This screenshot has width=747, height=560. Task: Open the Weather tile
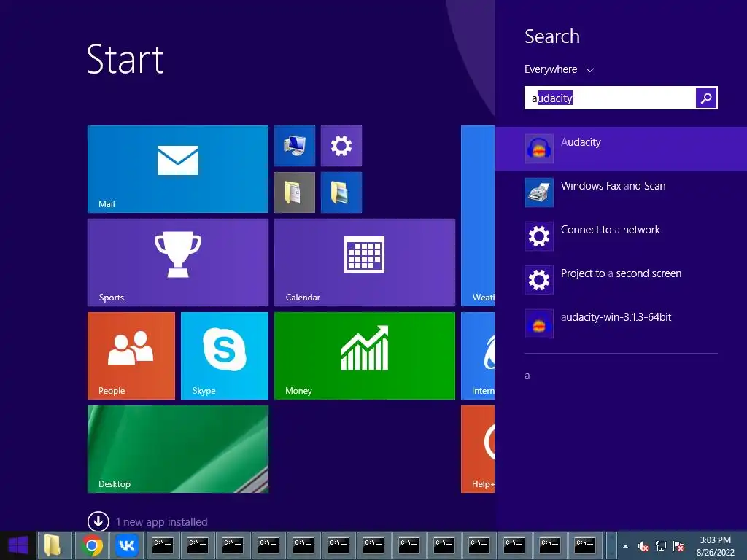pyautogui.click(x=478, y=216)
